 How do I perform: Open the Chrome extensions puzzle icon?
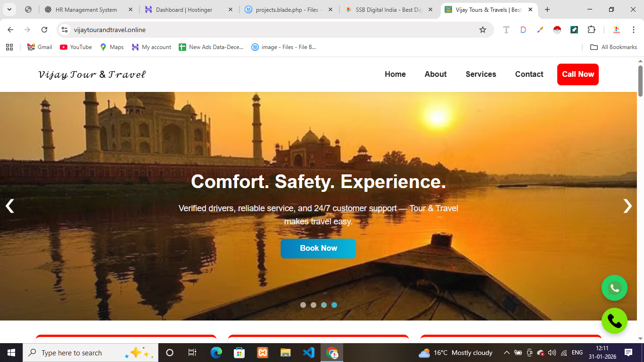click(591, 29)
